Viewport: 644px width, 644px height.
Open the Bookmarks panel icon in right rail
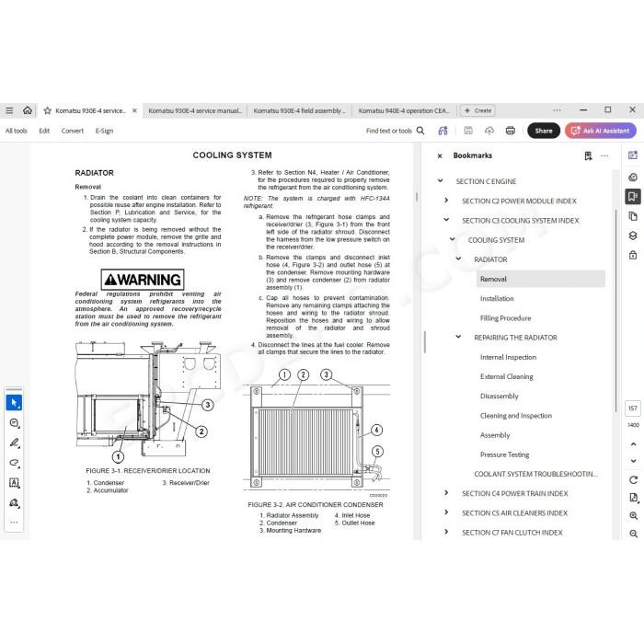(633, 196)
